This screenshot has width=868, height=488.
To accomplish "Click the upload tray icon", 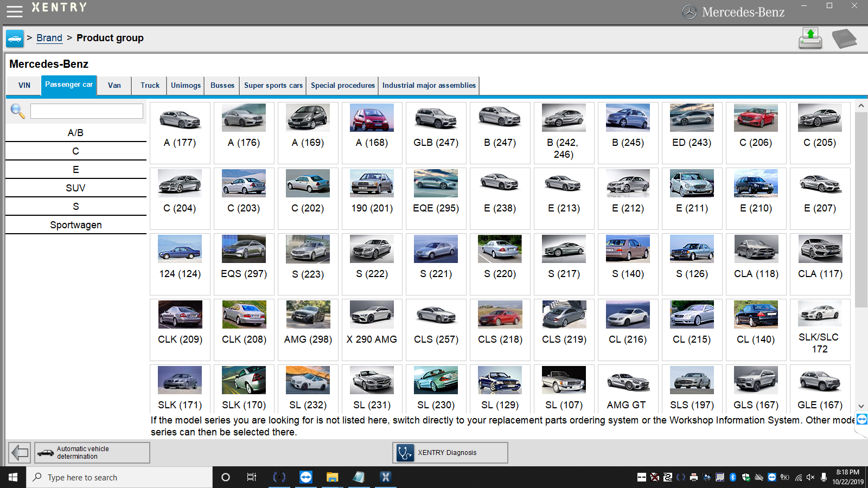I will 810,38.
